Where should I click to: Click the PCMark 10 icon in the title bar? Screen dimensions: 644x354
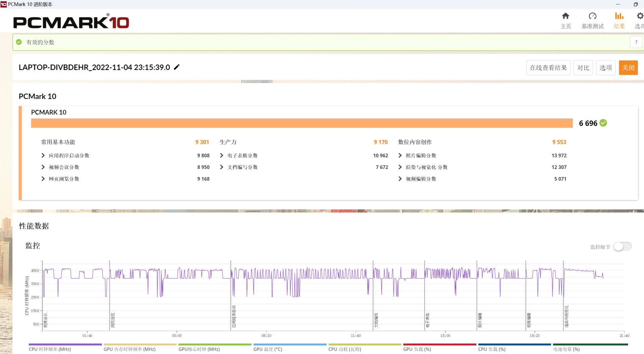point(4,4)
